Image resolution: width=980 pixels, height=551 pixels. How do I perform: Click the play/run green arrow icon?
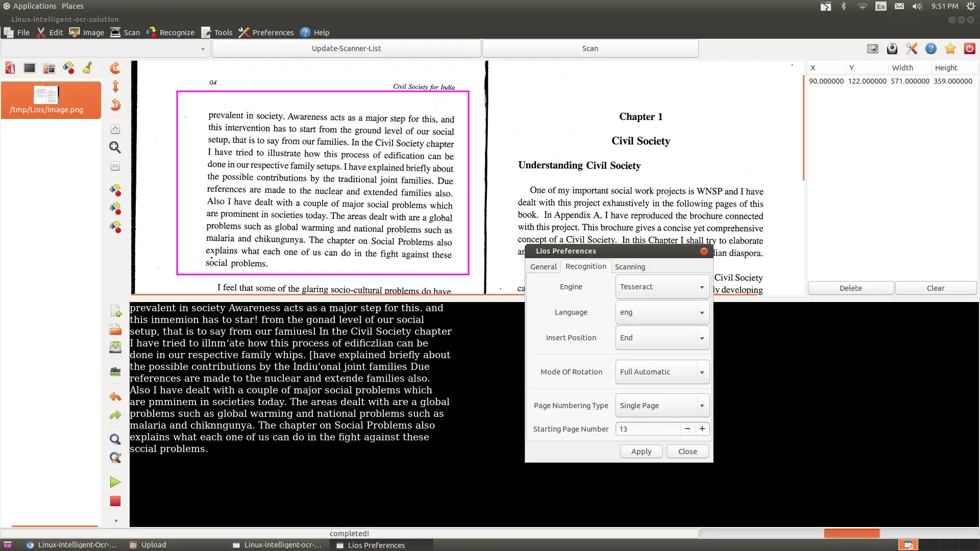point(115,482)
